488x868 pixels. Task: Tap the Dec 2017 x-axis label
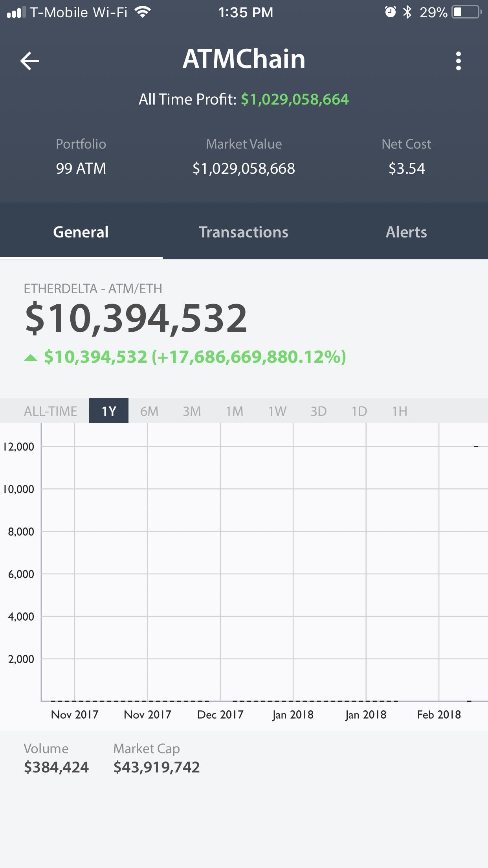[x=220, y=714]
